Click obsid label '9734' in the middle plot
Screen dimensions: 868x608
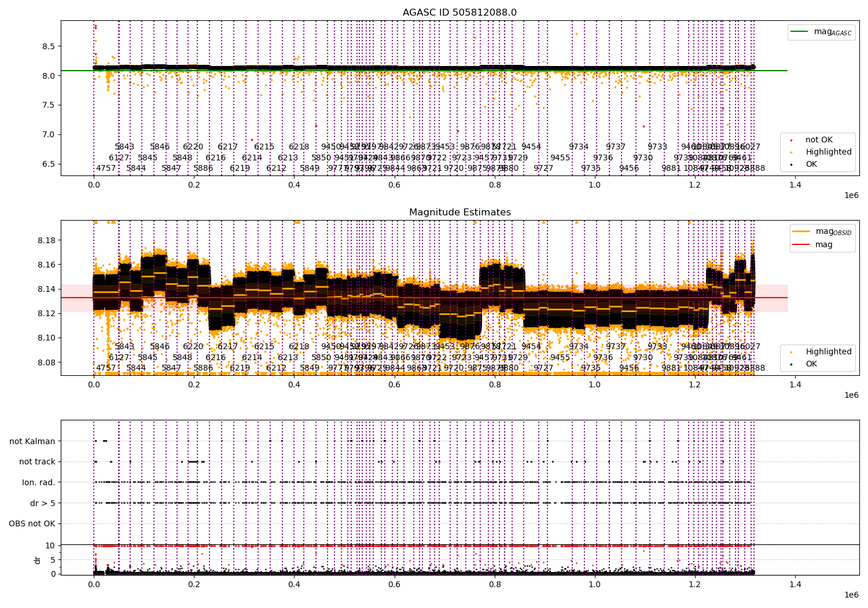(579, 347)
